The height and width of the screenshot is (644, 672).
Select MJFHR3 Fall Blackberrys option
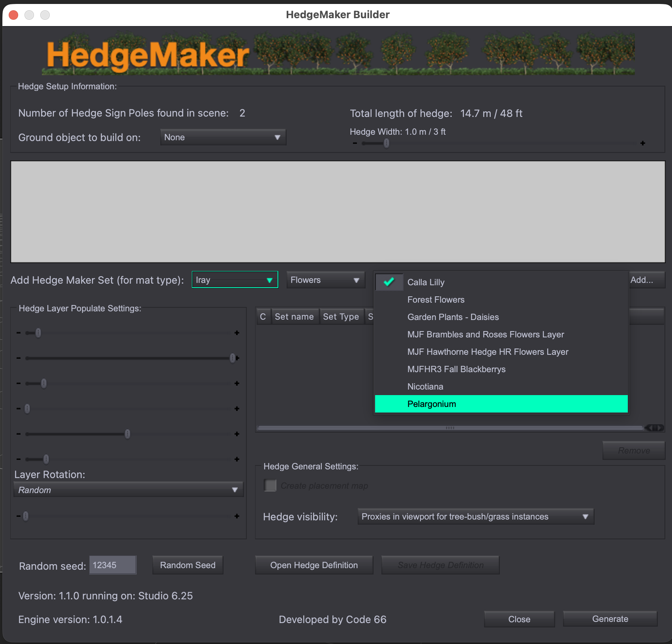point(501,369)
